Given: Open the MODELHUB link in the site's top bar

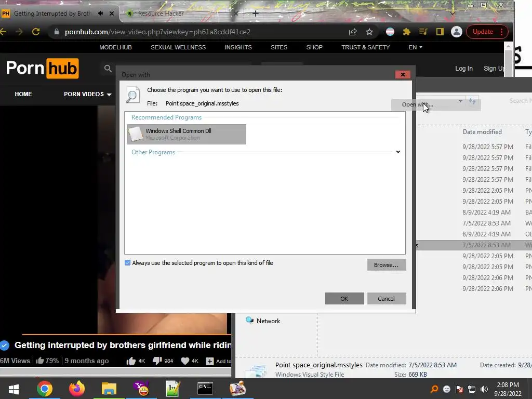Looking at the screenshot, I should coord(115,47).
